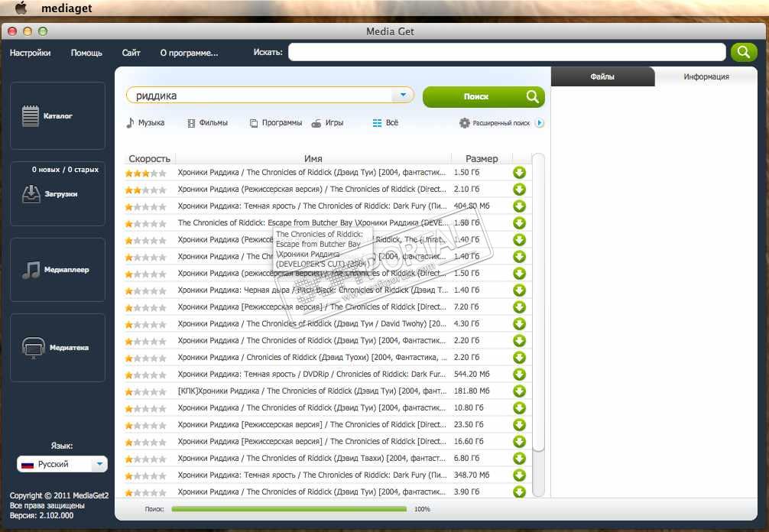This screenshot has height=532, width=769.
Task: Open the Русский language dropdown
Action: (x=62, y=464)
